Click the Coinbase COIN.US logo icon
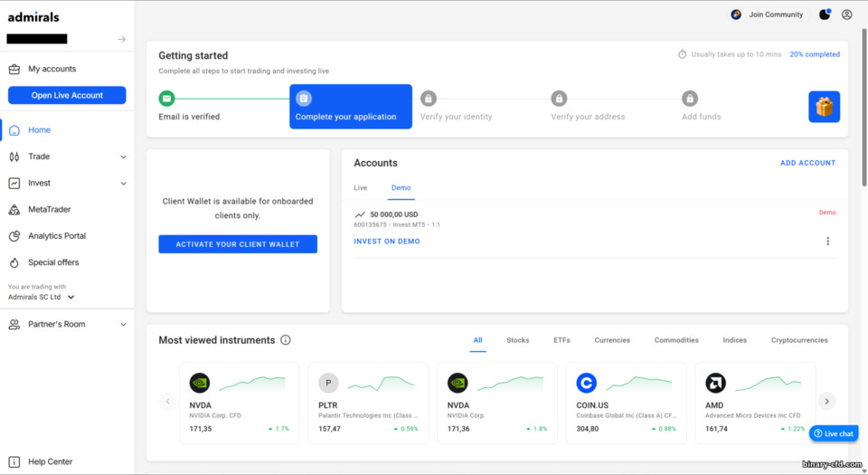The width and height of the screenshot is (868, 475). pos(587,383)
